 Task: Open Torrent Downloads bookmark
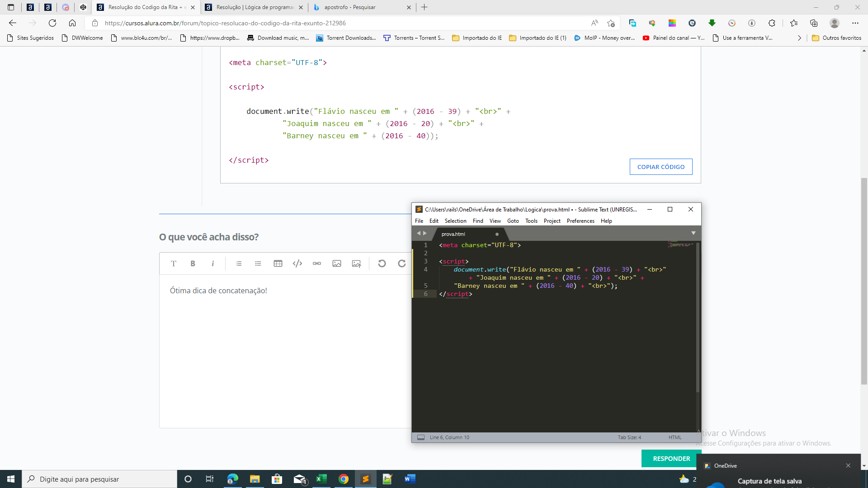(346, 38)
